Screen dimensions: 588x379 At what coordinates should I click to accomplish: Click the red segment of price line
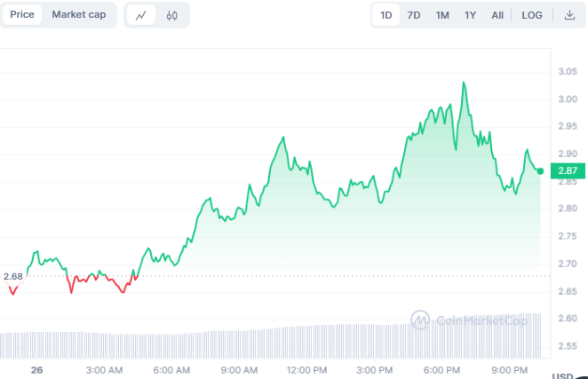89,278
